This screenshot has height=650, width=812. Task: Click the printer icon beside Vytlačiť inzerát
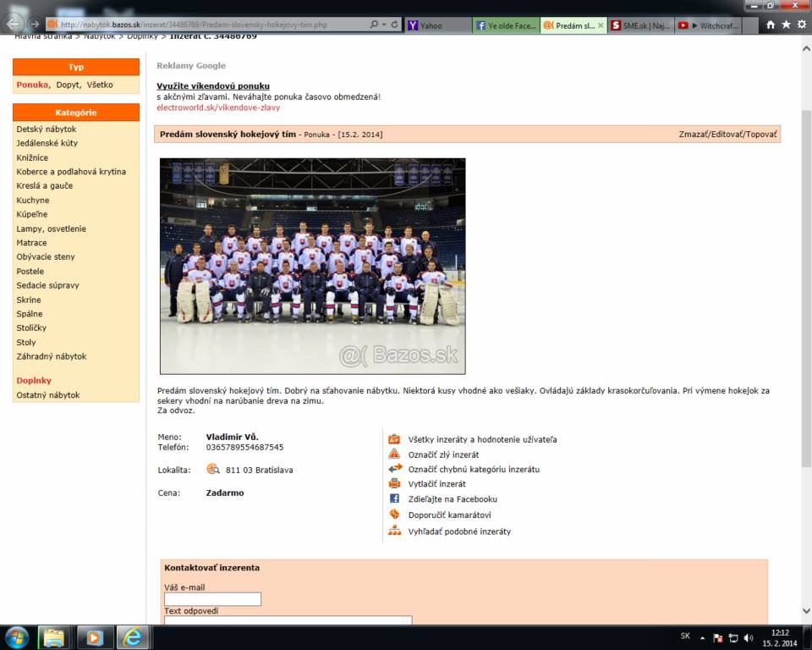[x=394, y=484]
